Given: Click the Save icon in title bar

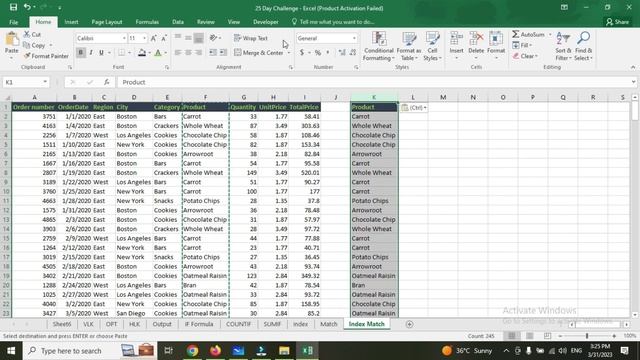Looking at the screenshot, I should (13, 7).
